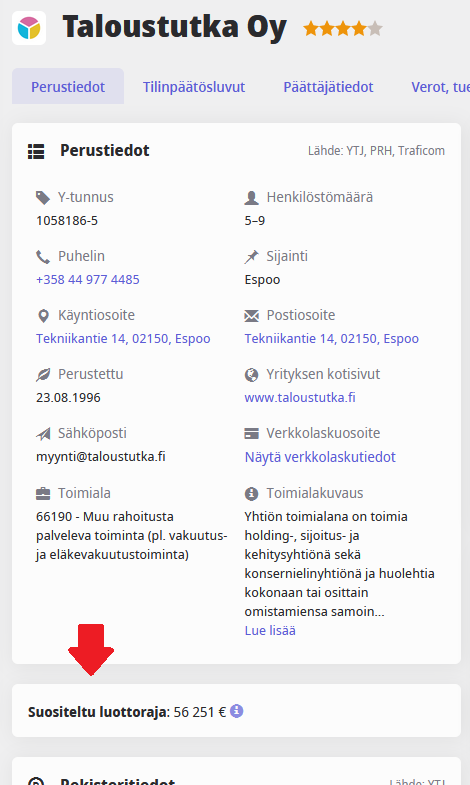Screen dimensions: 470x785
Task: Click the info icon beside Toimialakuvaus
Action: (x=251, y=494)
